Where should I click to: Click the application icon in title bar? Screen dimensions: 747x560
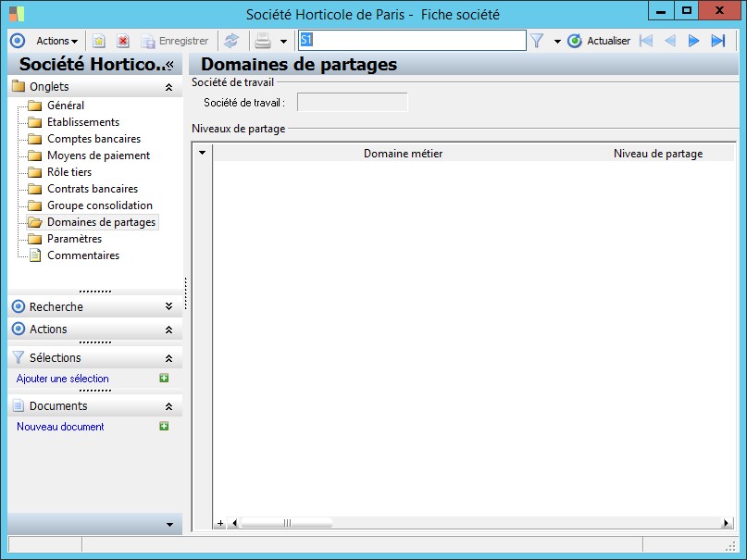[x=17, y=14]
